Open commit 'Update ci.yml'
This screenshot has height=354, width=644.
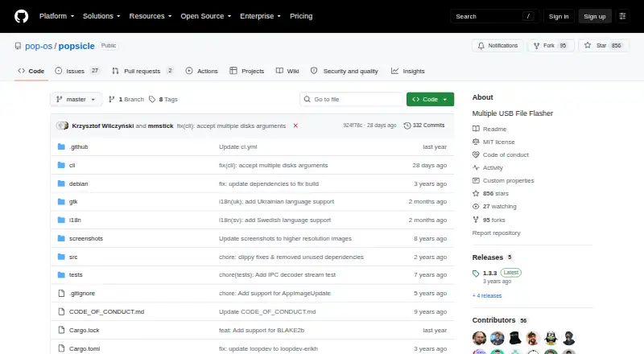click(x=237, y=146)
